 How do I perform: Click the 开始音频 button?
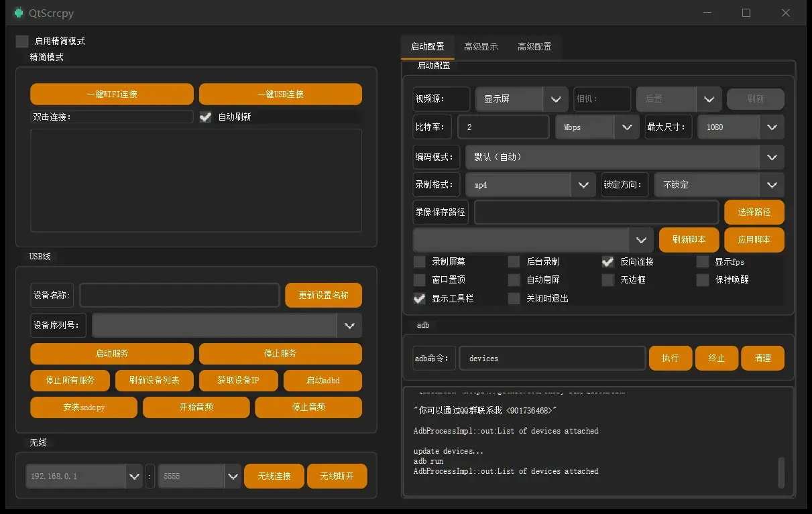(x=196, y=407)
